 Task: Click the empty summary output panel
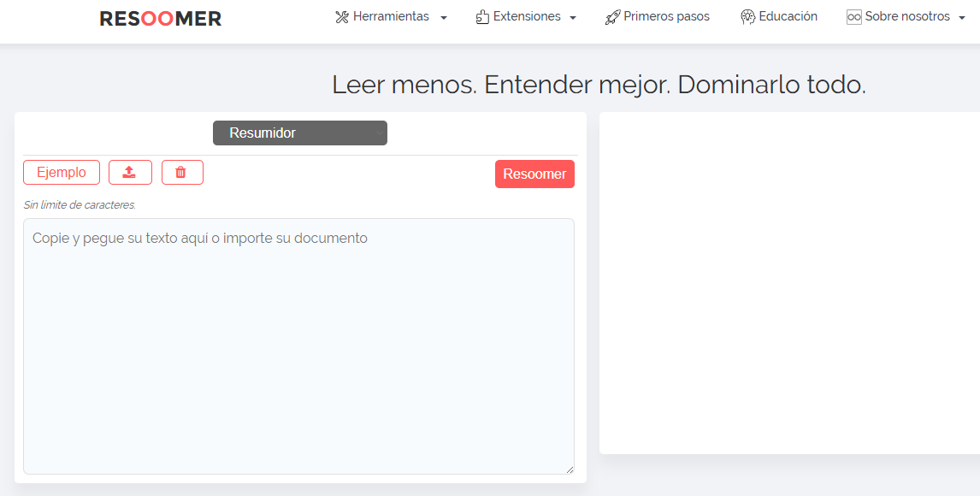point(789,283)
